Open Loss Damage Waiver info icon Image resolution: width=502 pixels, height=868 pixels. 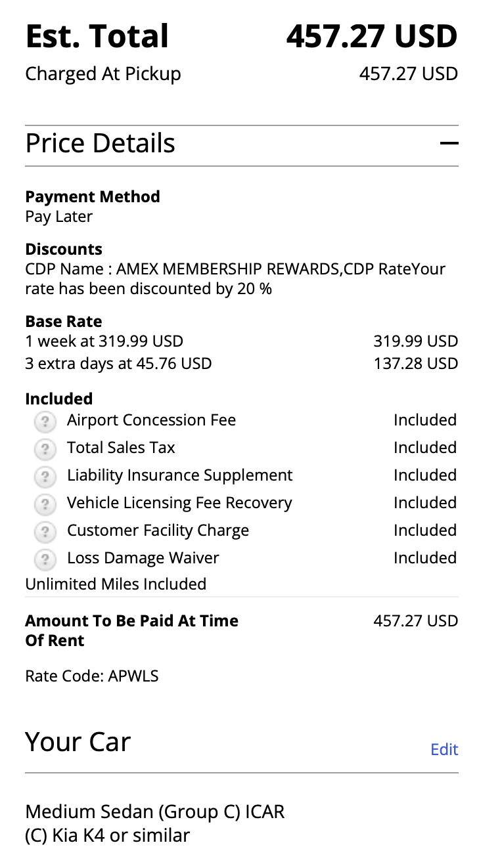point(45,559)
